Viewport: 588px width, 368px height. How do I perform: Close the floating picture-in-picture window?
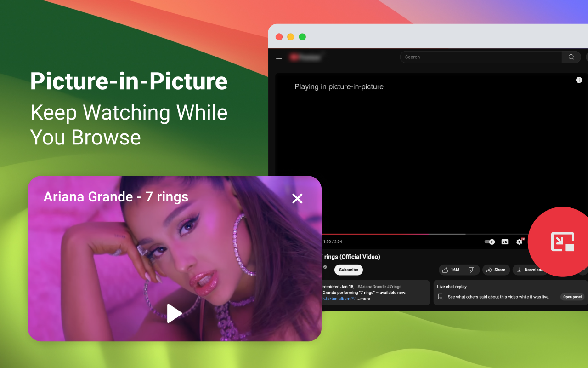tap(297, 198)
